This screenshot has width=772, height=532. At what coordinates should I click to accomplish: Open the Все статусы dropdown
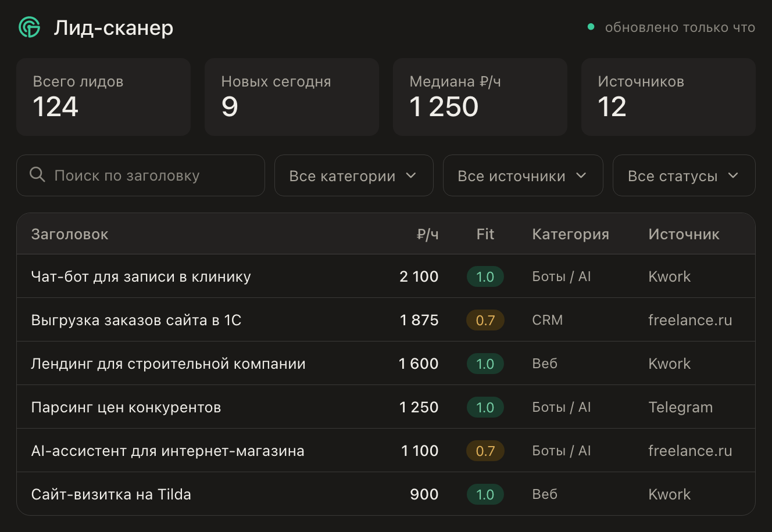tap(684, 175)
